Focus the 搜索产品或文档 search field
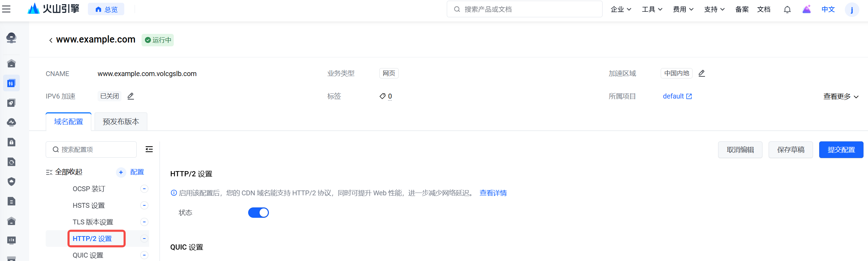Screen dimensions: 868x261 525,9
